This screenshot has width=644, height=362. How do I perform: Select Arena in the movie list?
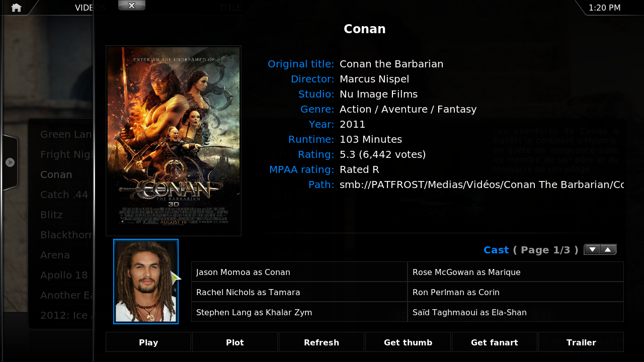pos(55,255)
